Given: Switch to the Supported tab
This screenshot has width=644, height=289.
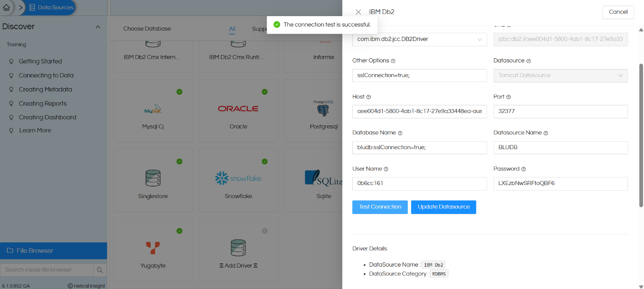Looking at the screenshot, I should pyautogui.click(x=263, y=28).
